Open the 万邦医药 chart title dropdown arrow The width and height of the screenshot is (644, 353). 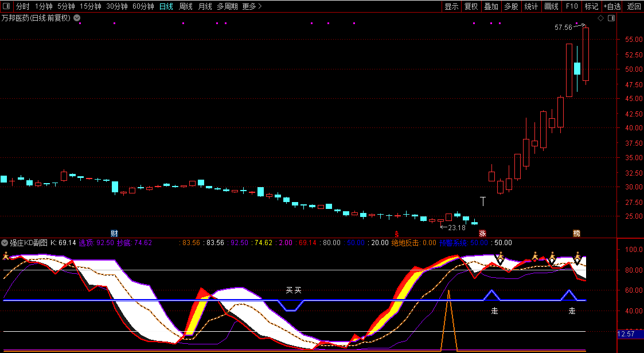pyautogui.click(x=77, y=18)
